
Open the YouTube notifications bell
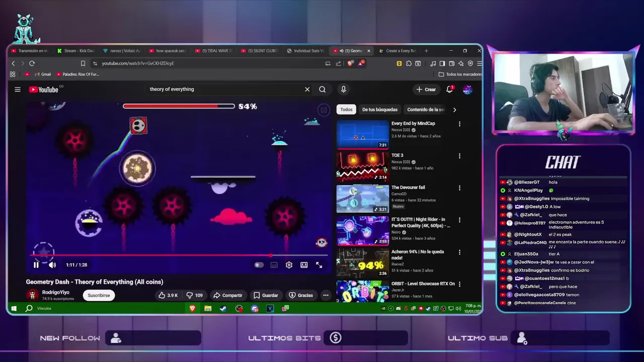pos(450,89)
